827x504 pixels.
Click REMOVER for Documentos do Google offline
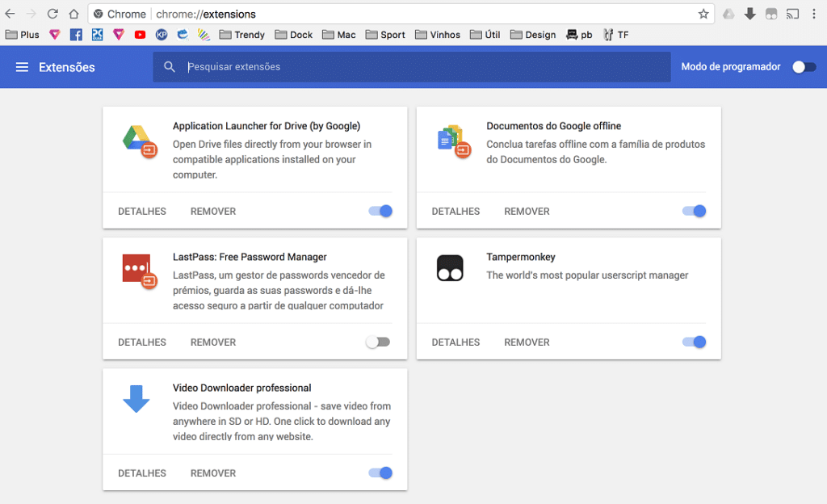point(527,212)
